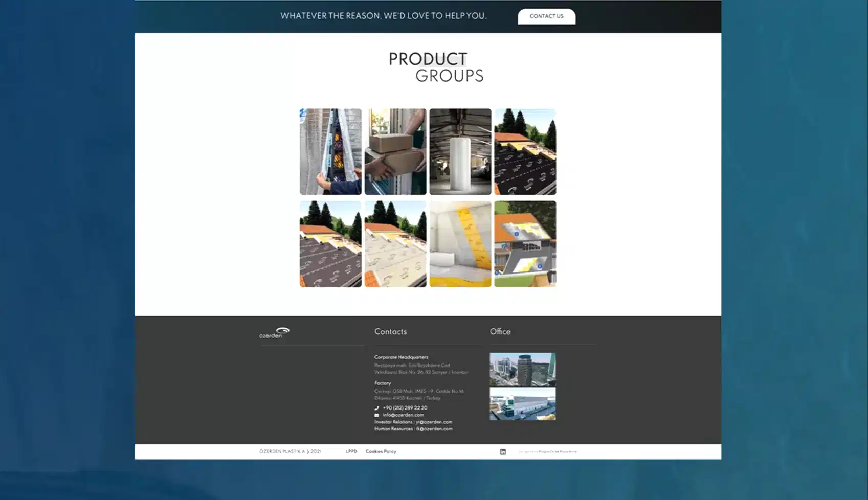Click the phone icon next to the number

click(377, 407)
